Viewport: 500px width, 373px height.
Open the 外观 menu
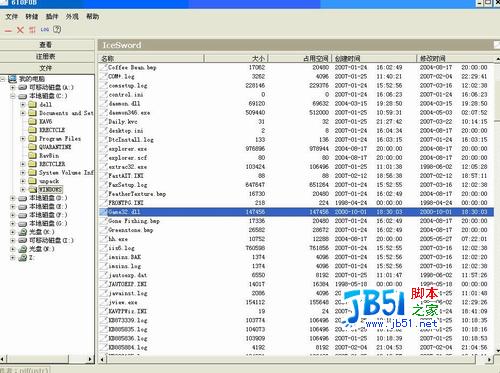tap(72, 16)
